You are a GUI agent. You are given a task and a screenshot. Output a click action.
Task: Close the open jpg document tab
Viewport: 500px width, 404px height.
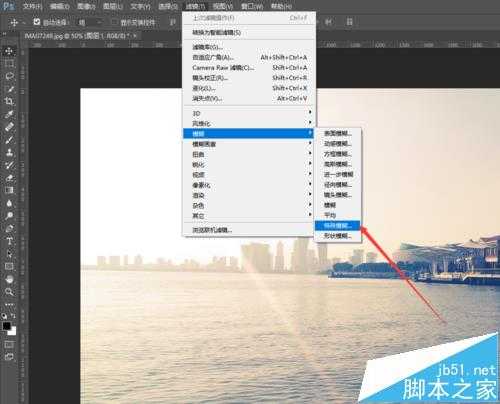pyautogui.click(x=135, y=36)
